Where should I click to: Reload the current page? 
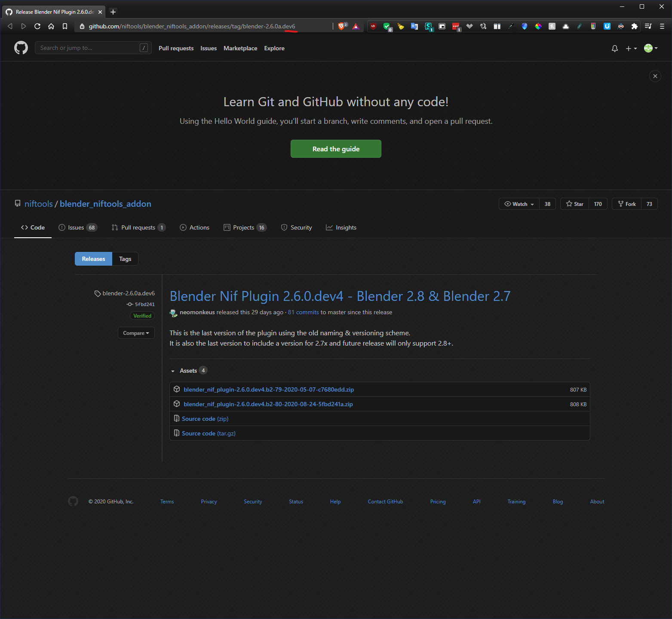click(37, 26)
